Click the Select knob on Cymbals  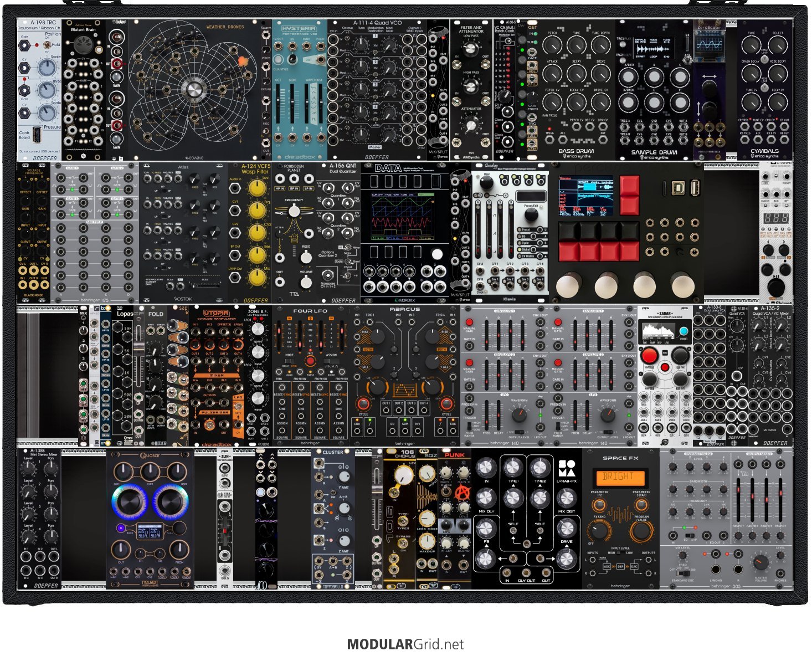pos(778,45)
